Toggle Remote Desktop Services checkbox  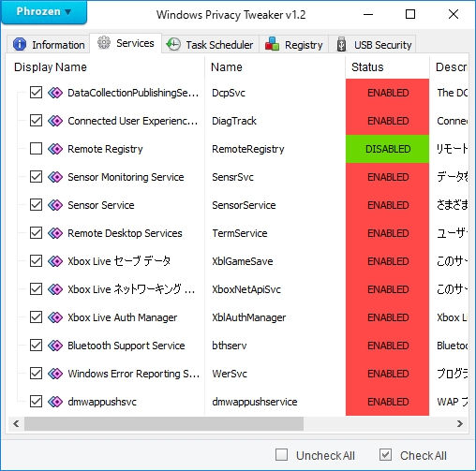click(x=36, y=233)
